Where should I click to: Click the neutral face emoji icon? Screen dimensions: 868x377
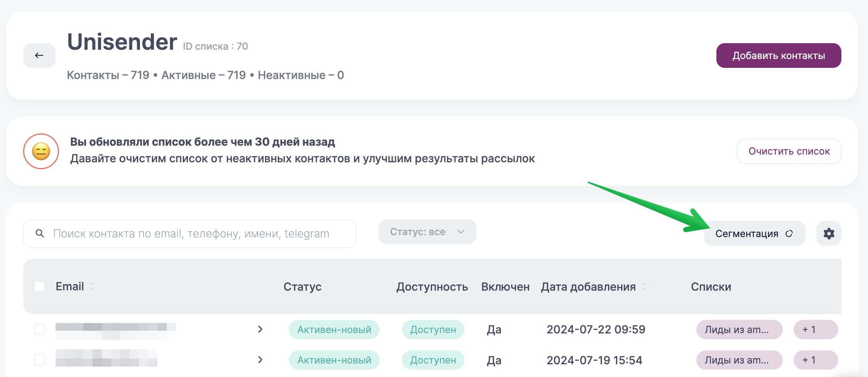pos(41,151)
